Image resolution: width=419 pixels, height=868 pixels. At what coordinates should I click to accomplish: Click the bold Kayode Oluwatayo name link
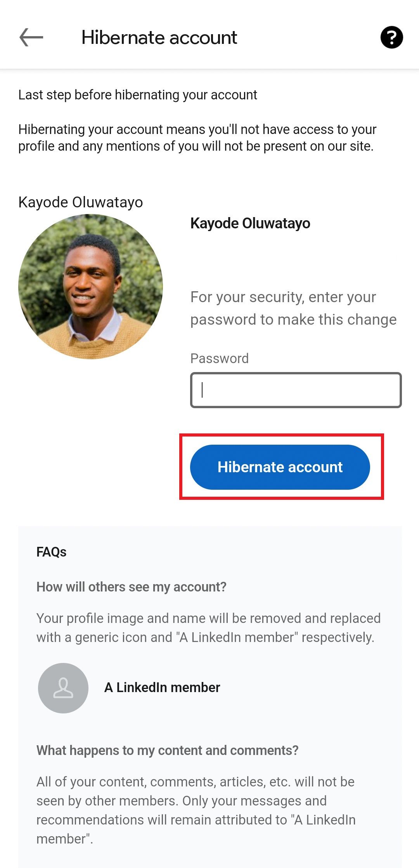click(x=251, y=223)
